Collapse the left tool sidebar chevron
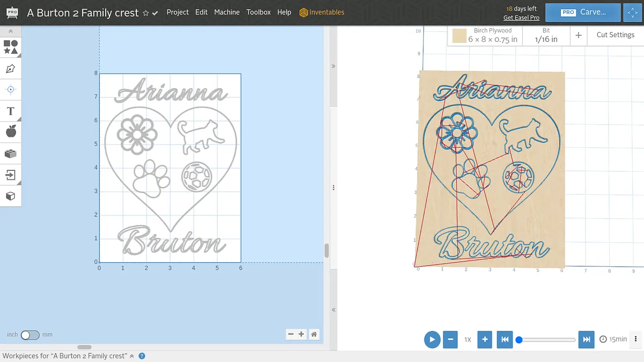Screen dimensions: 644x362 pos(11,32)
